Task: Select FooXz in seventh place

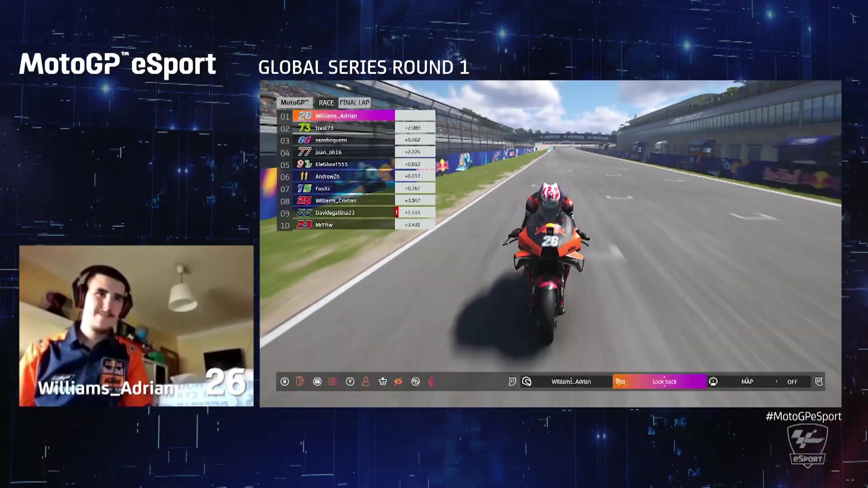Action: [356, 188]
